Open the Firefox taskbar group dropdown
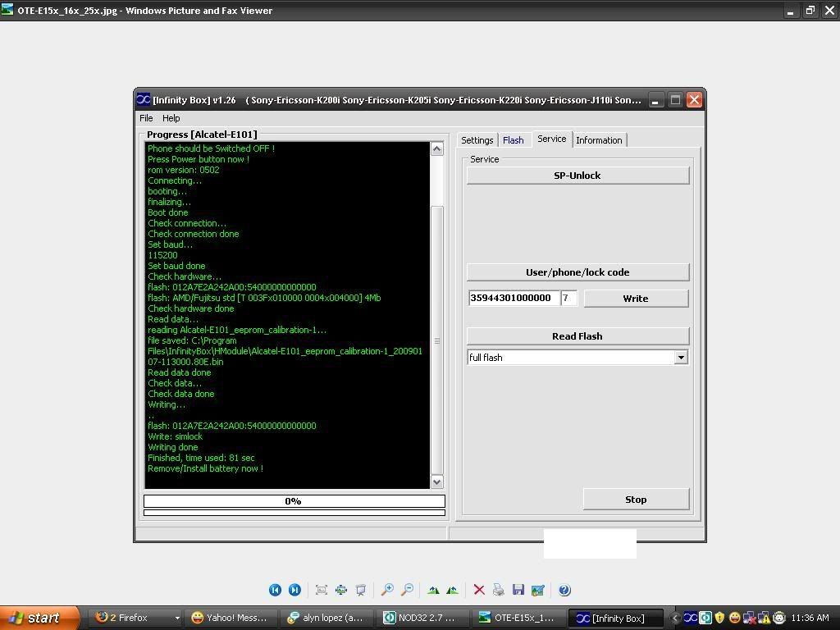This screenshot has width=840, height=630. (176, 618)
